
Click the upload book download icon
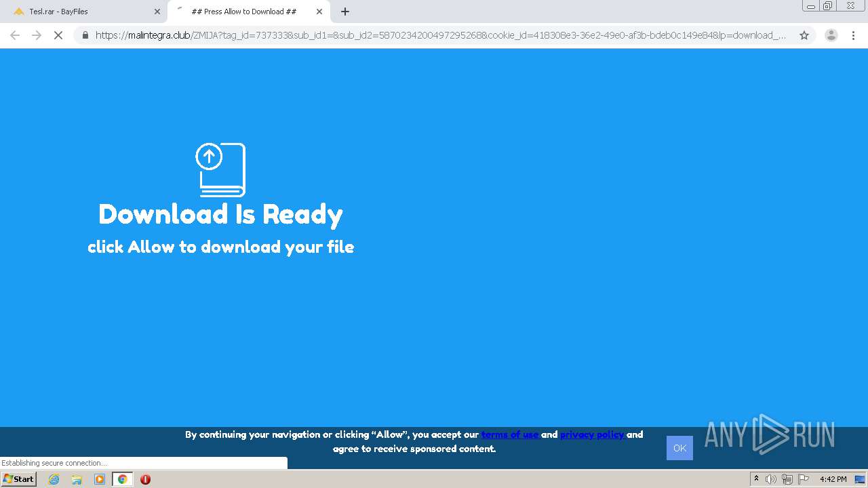[x=220, y=169]
